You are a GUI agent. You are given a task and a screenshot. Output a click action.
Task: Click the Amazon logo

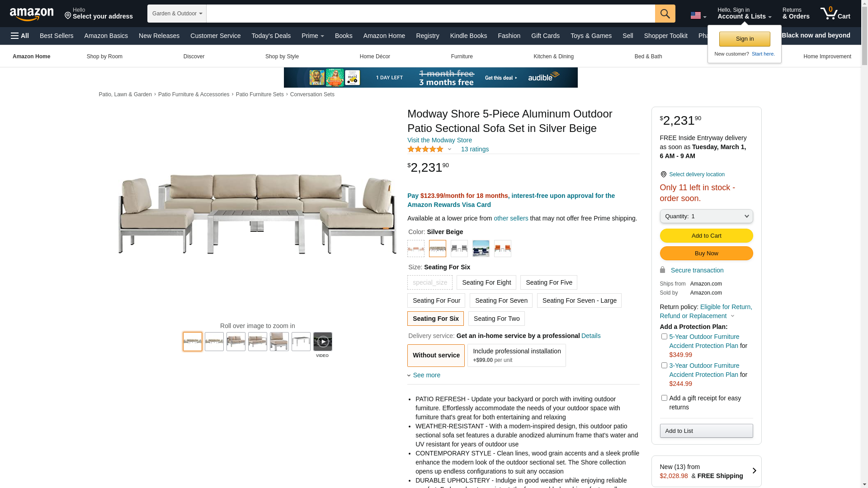tap(32, 14)
